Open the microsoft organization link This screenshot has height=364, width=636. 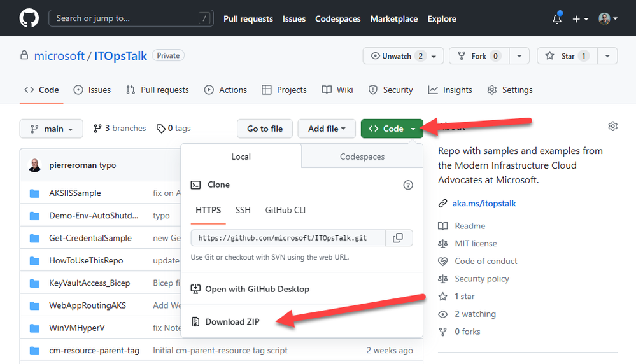click(x=59, y=55)
